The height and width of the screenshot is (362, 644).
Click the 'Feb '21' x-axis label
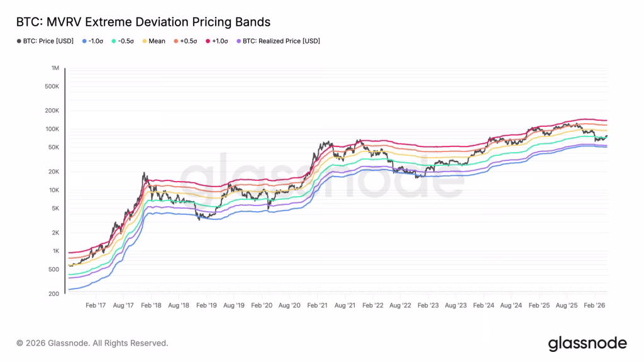tap(318, 305)
